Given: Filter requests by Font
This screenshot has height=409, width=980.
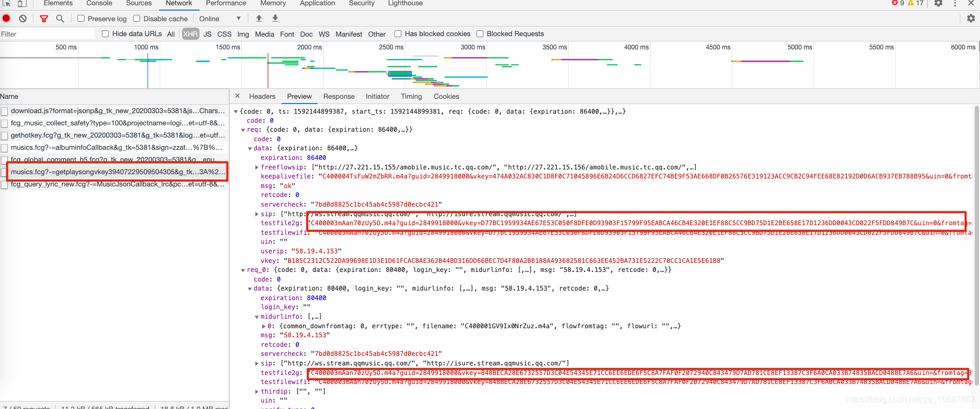Looking at the screenshot, I should (287, 34).
